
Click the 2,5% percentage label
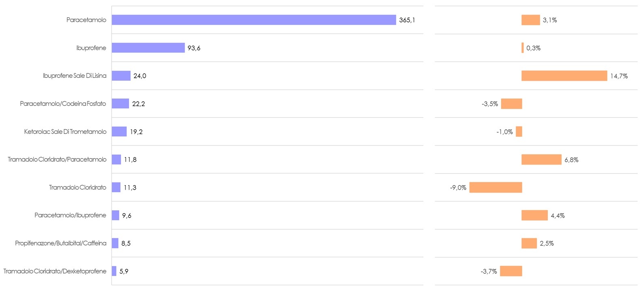tap(547, 243)
